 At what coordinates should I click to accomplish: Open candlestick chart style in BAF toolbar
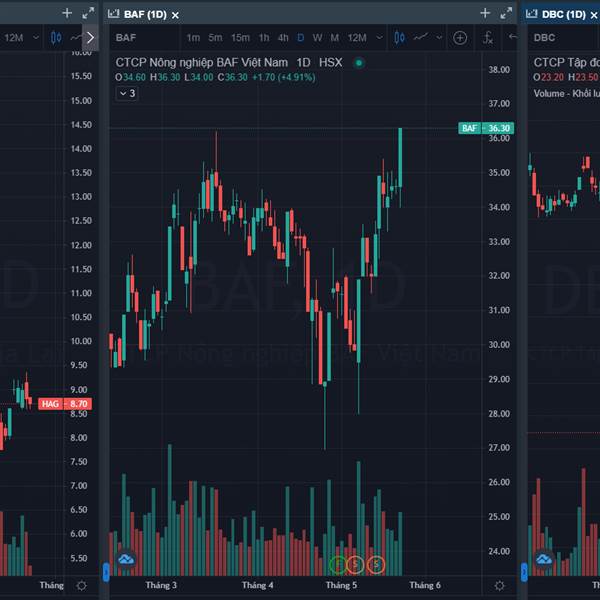tap(400, 38)
